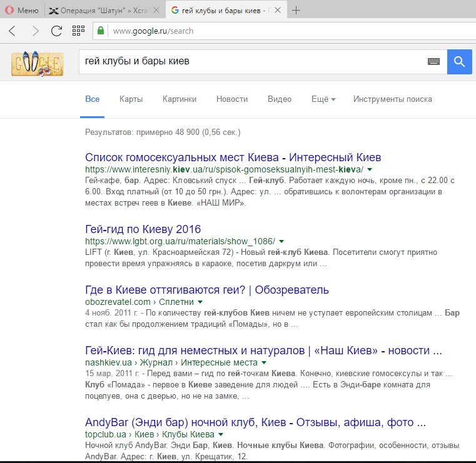
Task: Open the Opera Меню button
Action: point(22,10)
